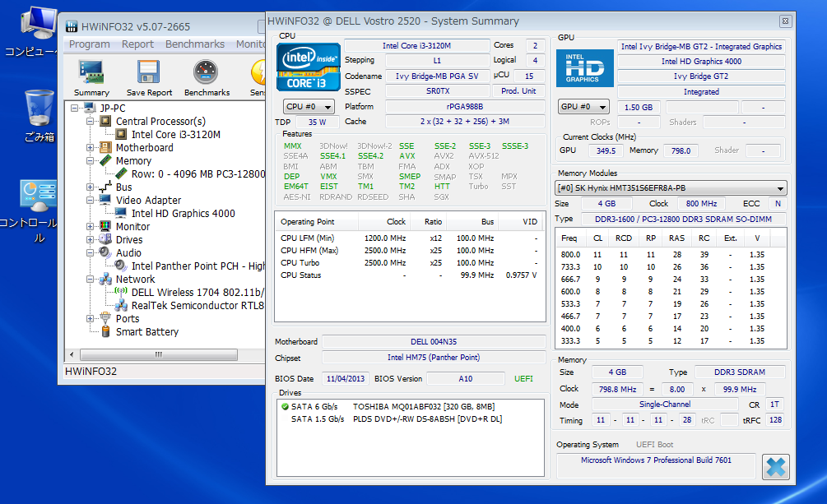Open the Program menu

(x=89, y=44)
